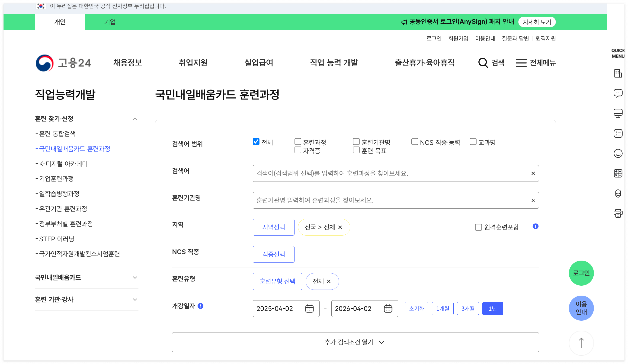Open the 회원가입 link

pos(458,38)
